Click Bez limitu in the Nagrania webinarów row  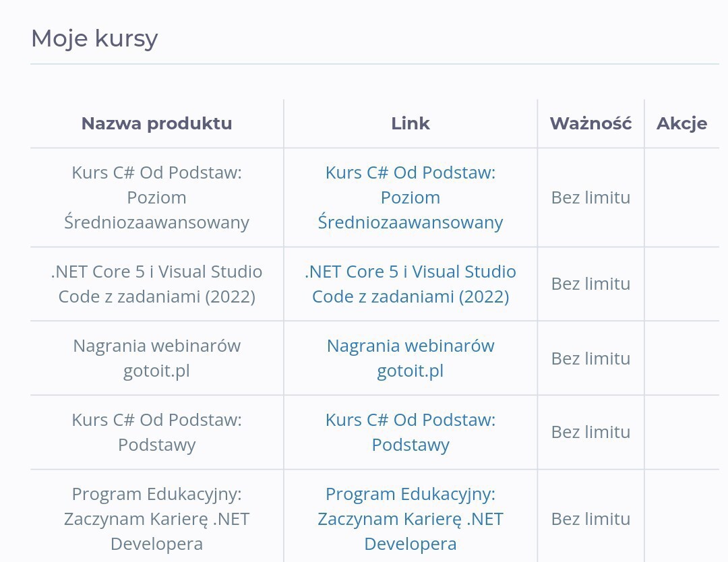point(590,358)
